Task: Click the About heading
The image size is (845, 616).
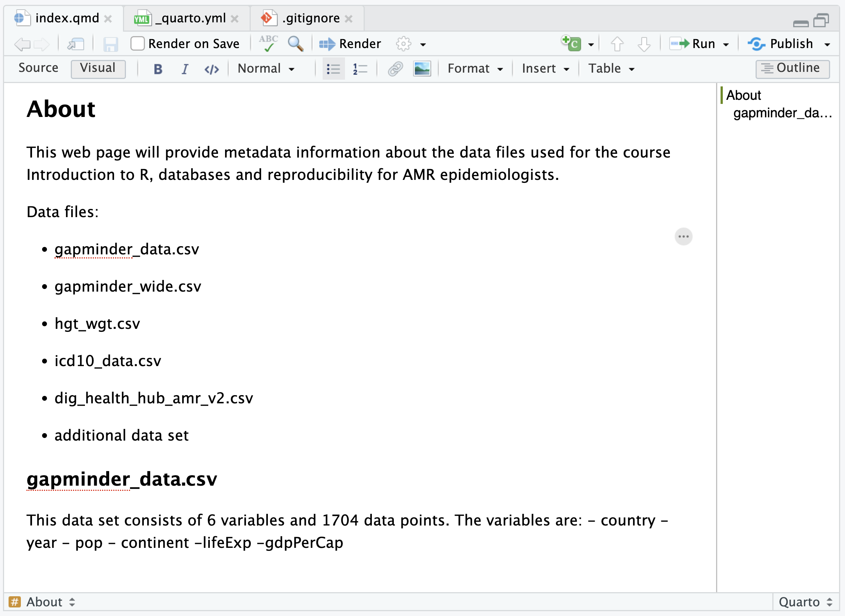Action: click(x=61, y=109)
